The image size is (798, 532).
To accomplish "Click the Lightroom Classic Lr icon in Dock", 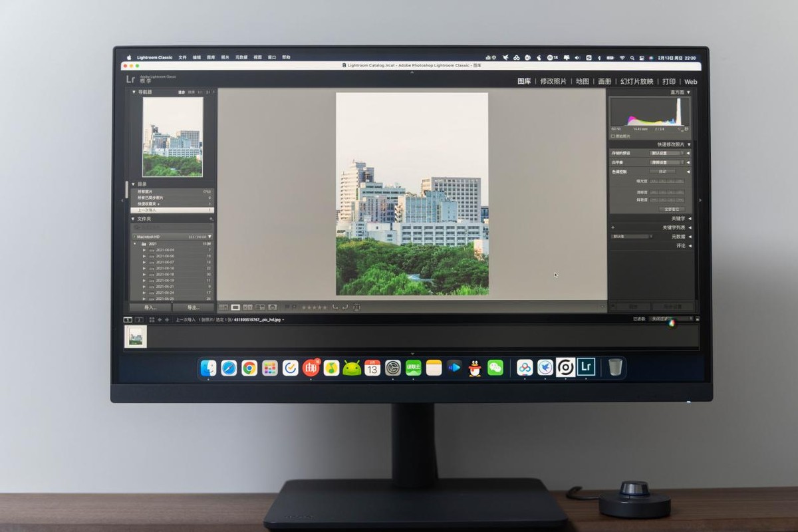I will pyautogui.click(x=586, y=367).
